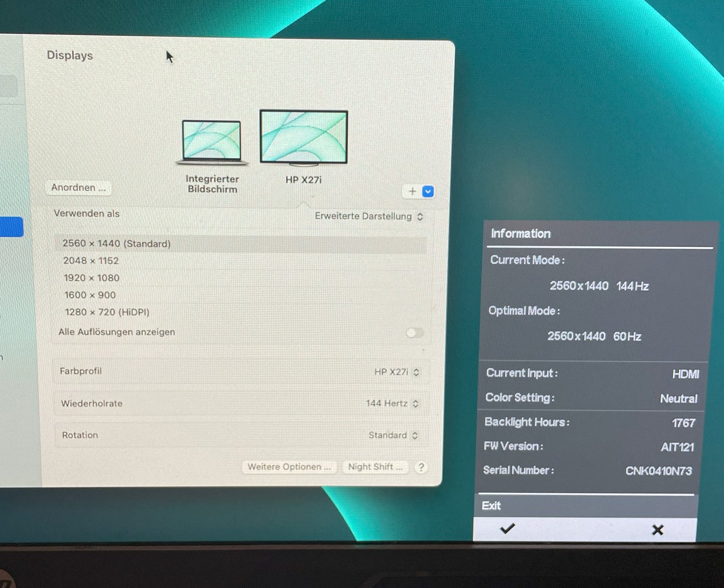724x588 pixels.
Task: Select the HP X27i display thumbnail
Action: [304, 138]
